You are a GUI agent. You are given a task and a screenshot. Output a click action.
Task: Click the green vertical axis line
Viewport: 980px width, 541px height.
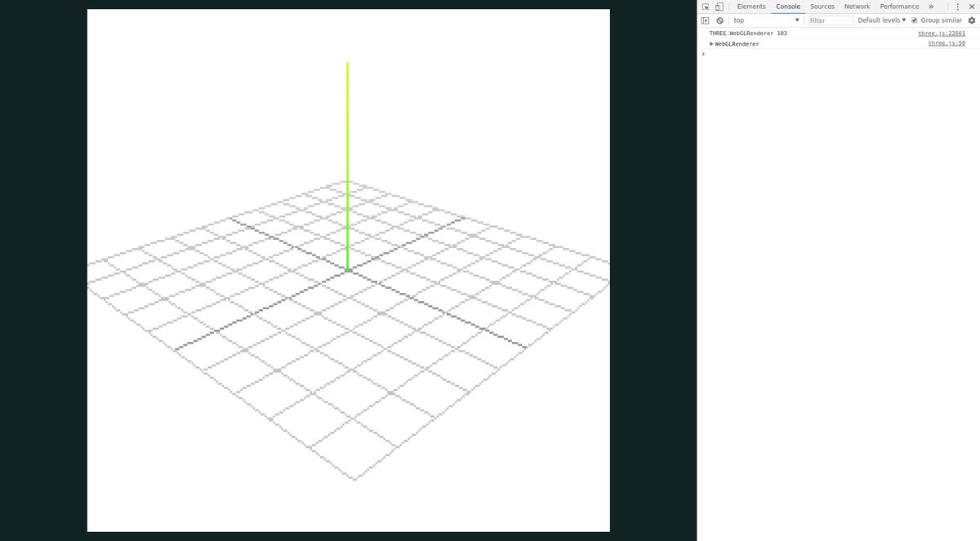click(347, 163)
